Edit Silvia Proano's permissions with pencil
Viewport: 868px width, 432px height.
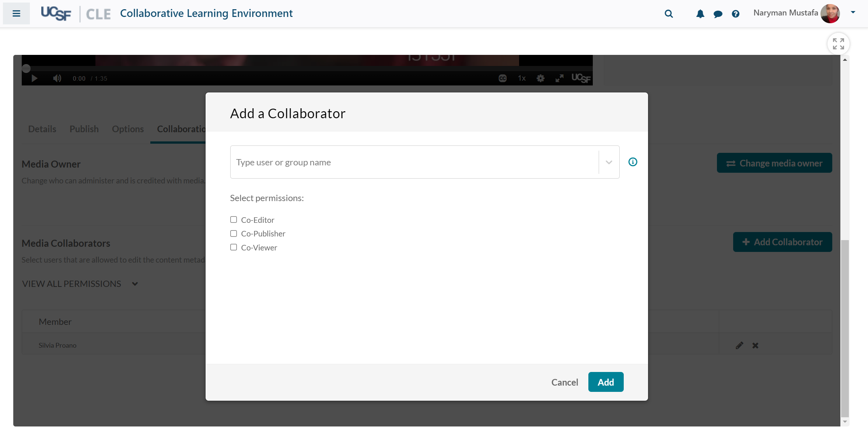(x=739, y=345)
